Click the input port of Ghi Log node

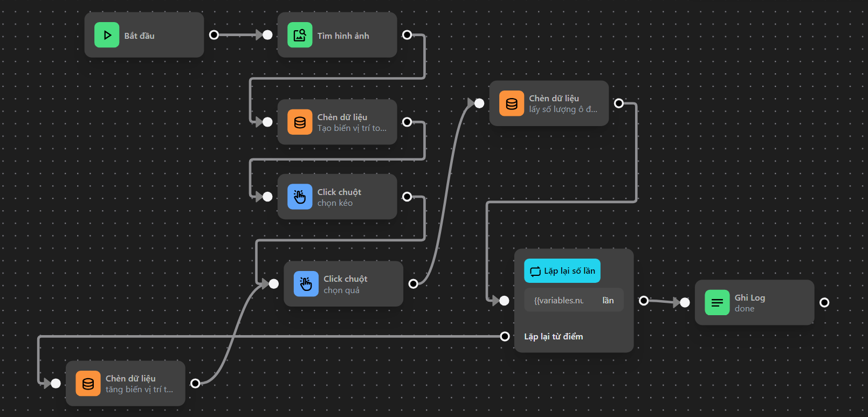click(685, 303)
